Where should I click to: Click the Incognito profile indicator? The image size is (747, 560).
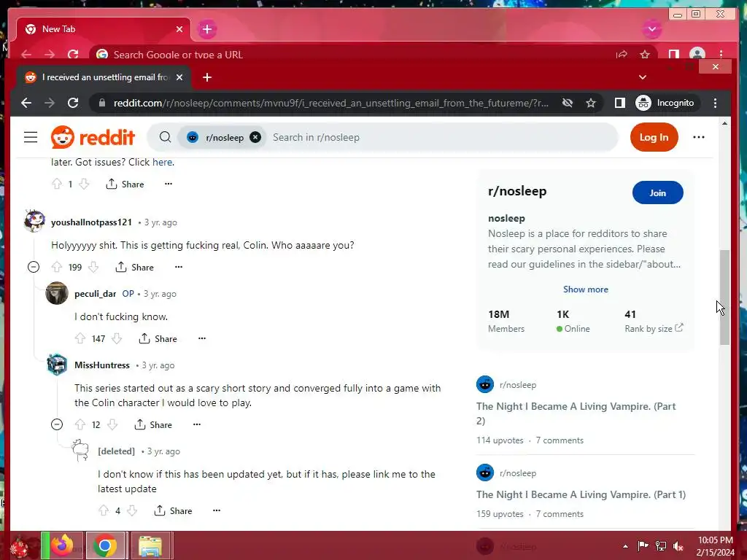(x=665, y=103)
